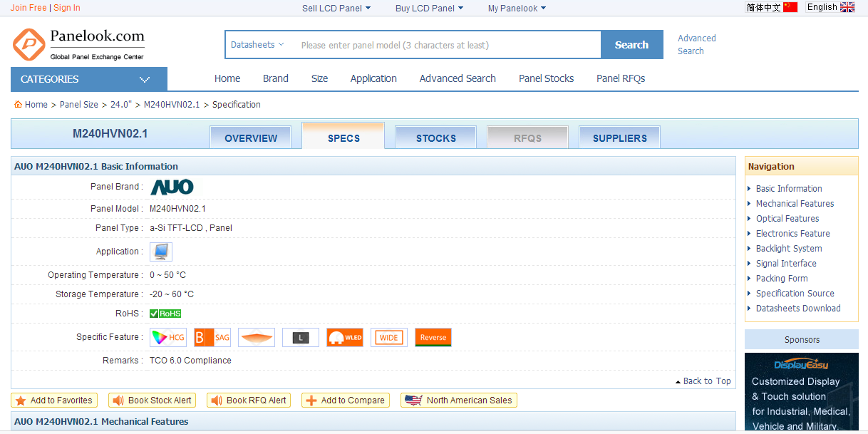Open the Panel Stocks menu item
Image resolution: width=868 pixels, height=434 pixels.
click(x=547, y=79)
